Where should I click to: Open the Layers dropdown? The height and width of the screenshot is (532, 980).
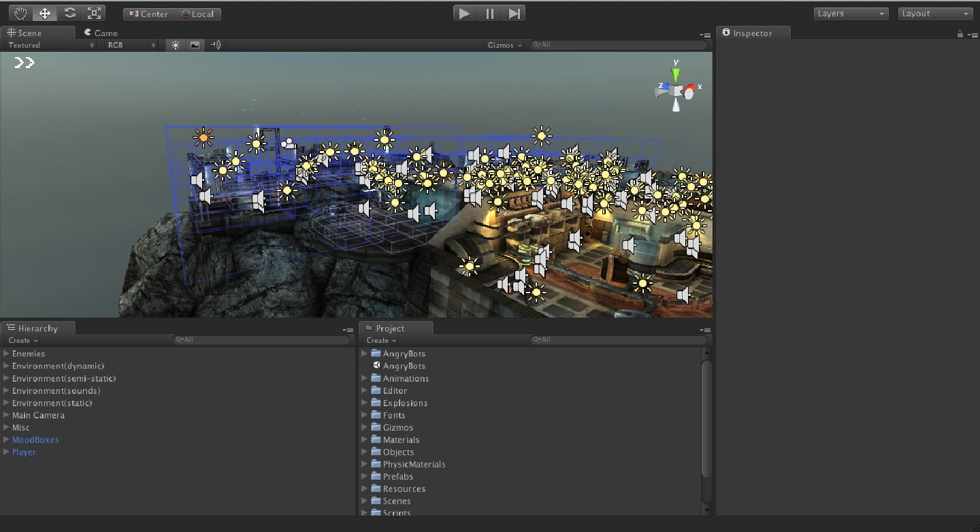851,14
